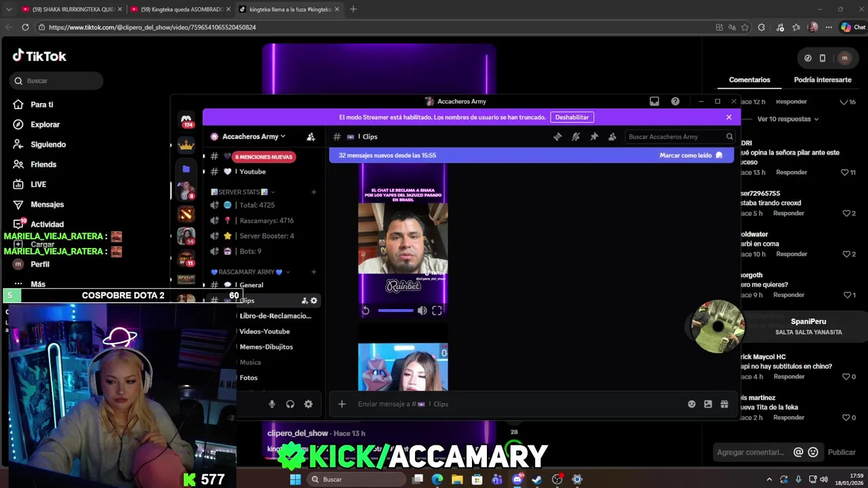Open emoji picker in Discord message bar
Viewport: 868px width, 488px height.
pyautogui.click(x=692, y=404)
